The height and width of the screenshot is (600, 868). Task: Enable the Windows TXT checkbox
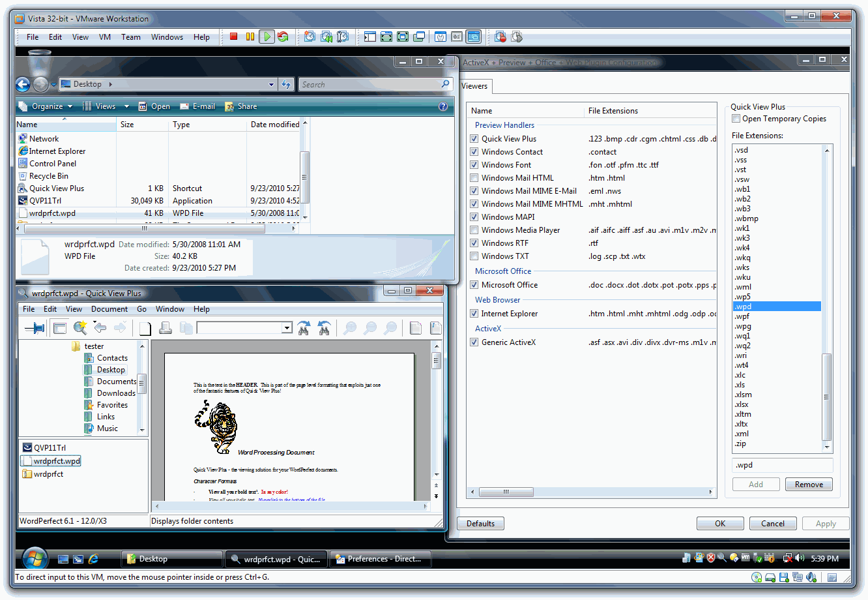click(474, 256)
